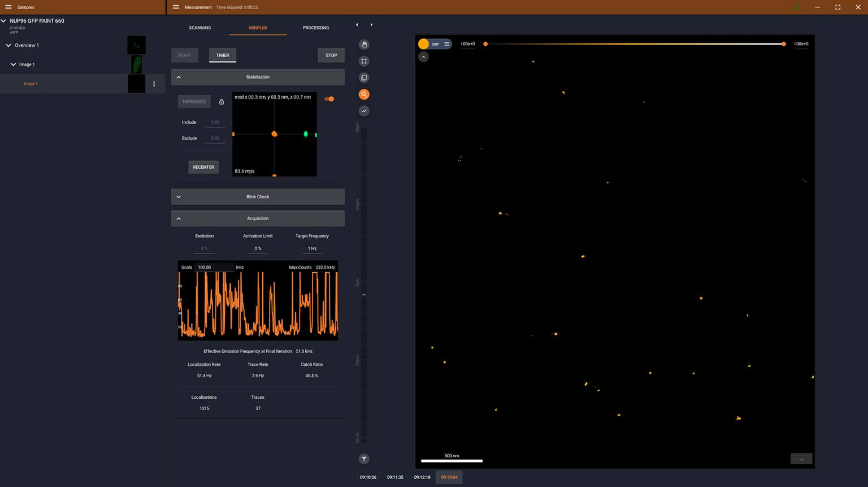Collapse the Overview 1 tree item
Image resolution: width=868 pixels, height=487 pixels.
9,45
